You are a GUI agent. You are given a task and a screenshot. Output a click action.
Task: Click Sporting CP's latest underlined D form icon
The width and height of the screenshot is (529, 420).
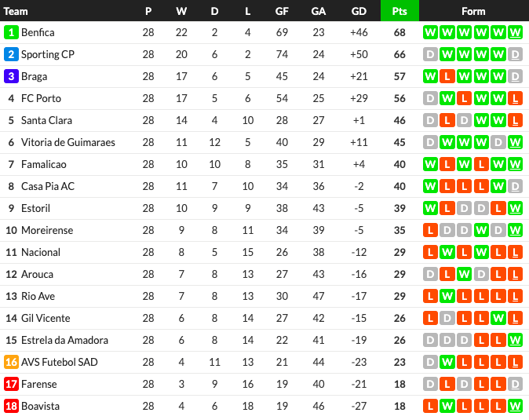tap(515, 54)
